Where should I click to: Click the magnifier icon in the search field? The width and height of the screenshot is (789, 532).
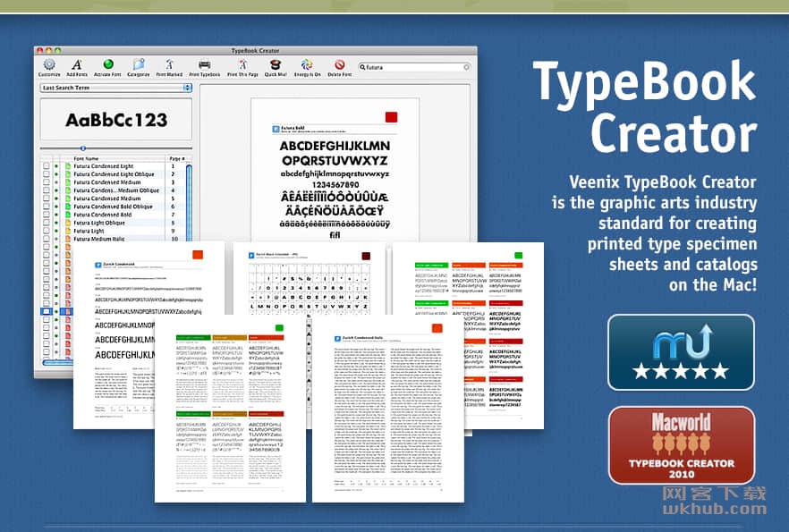point(362,67)
